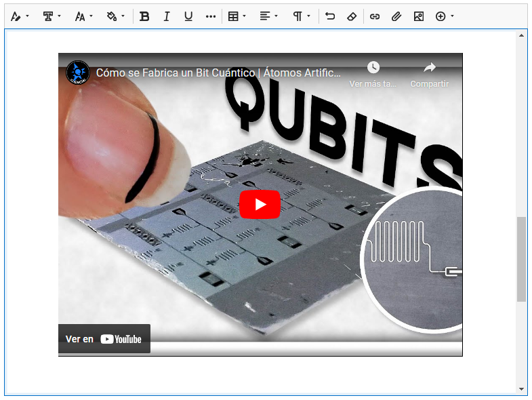The width and height of the screenshot is (532, 400).
Task: Clear formatting with the eraser icon
Action: click(x=351, y=16)
